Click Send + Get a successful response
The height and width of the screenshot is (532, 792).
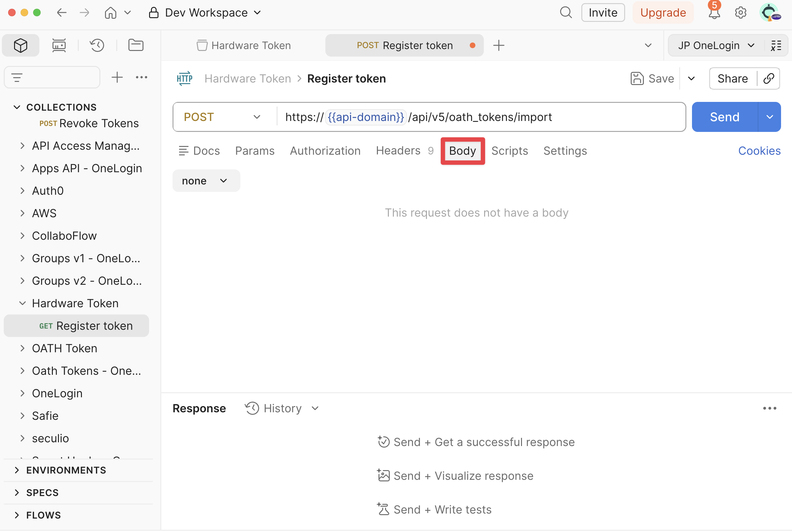click(x=476, y=442)
